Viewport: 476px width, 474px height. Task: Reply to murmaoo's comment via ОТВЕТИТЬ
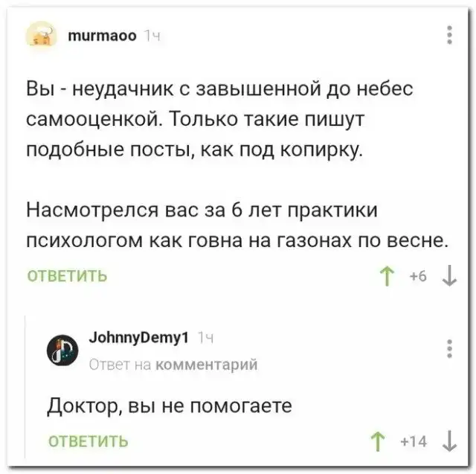point(68,277)
